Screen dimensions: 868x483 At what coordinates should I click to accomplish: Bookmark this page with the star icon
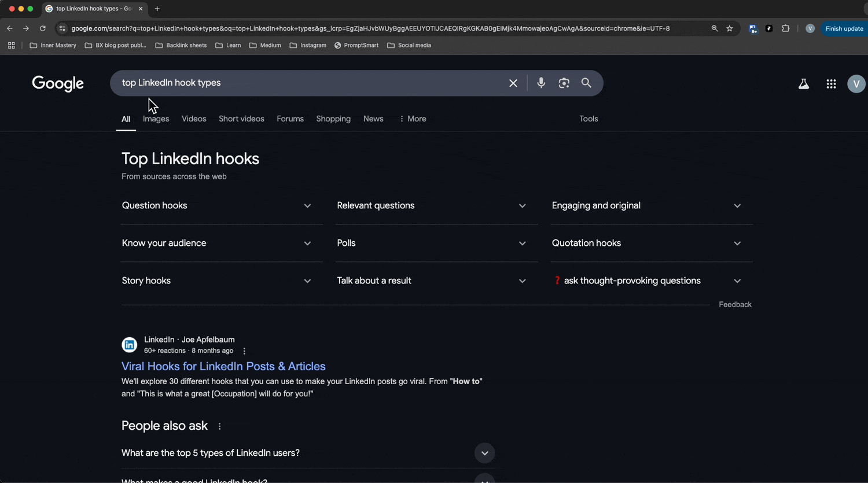(730, 28)
